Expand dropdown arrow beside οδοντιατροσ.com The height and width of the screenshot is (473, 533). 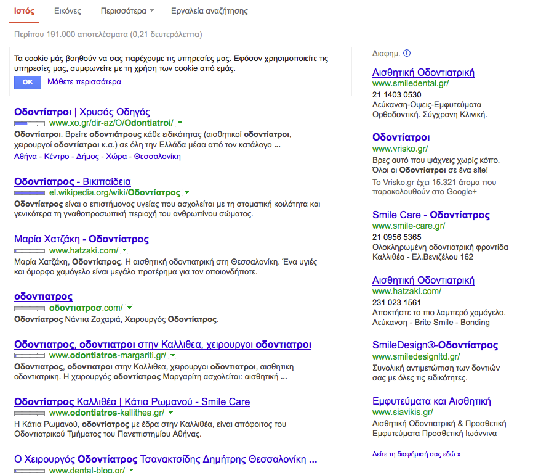tap(130, 308)
